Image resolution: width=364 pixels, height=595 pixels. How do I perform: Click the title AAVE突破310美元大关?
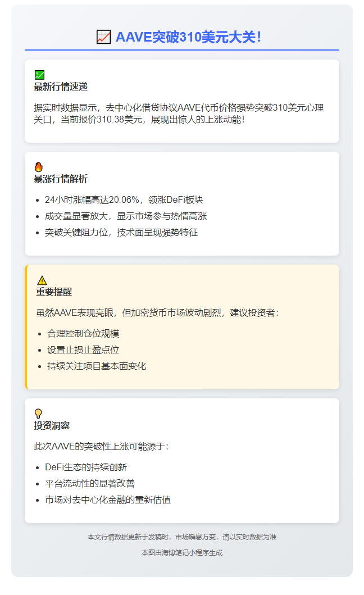click(188, 37)
